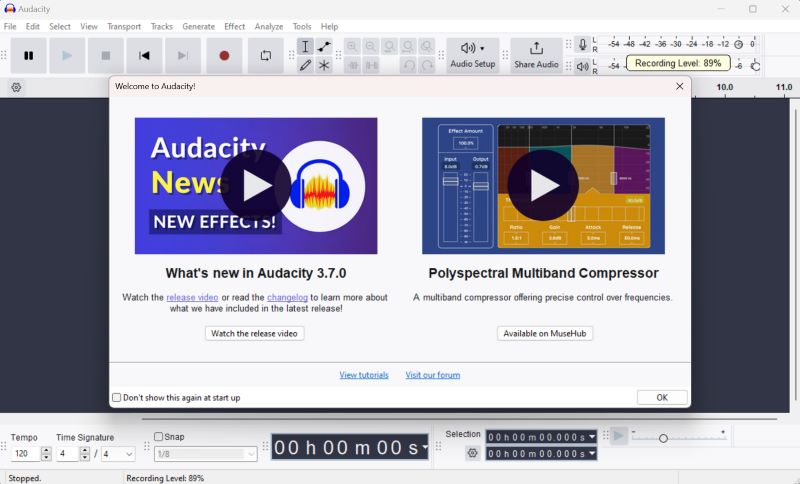
Task: Click the Redo arrow icon
Action: (x=427, y=65)
